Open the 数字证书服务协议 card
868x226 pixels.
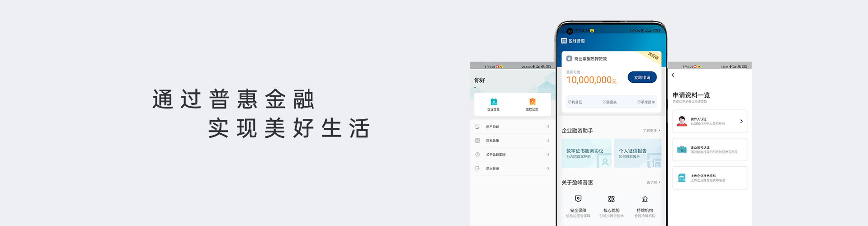(586, 153)
